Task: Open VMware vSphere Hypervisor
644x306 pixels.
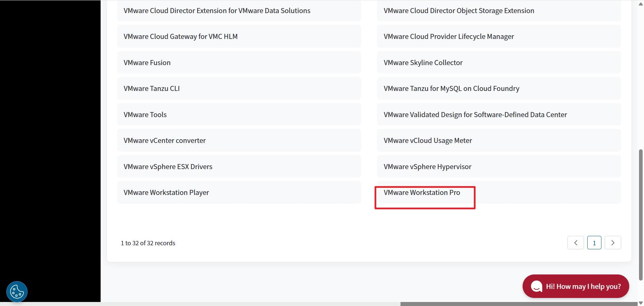Action: (499, 167)
